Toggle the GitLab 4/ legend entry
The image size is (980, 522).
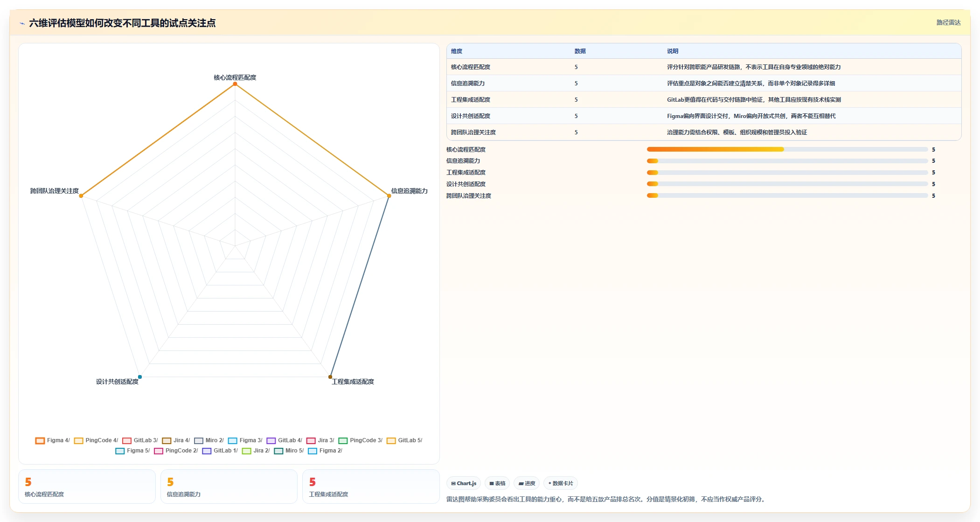[x=284, y=440]
